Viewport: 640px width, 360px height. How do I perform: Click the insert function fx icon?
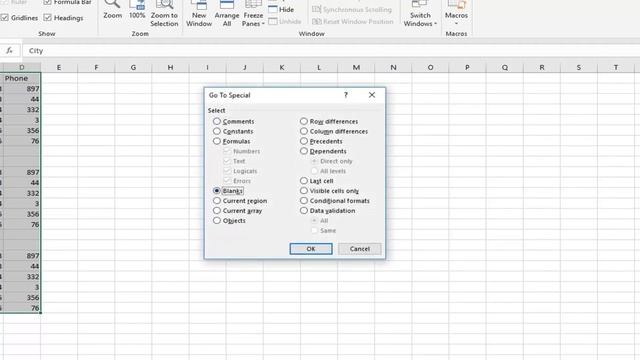coord(9,51)
